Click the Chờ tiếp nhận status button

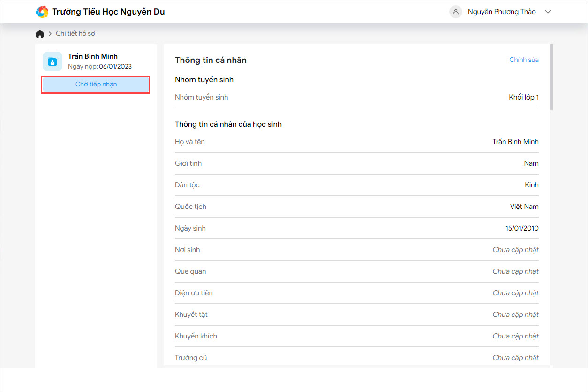pyautogui.click(x=96, y=85)
